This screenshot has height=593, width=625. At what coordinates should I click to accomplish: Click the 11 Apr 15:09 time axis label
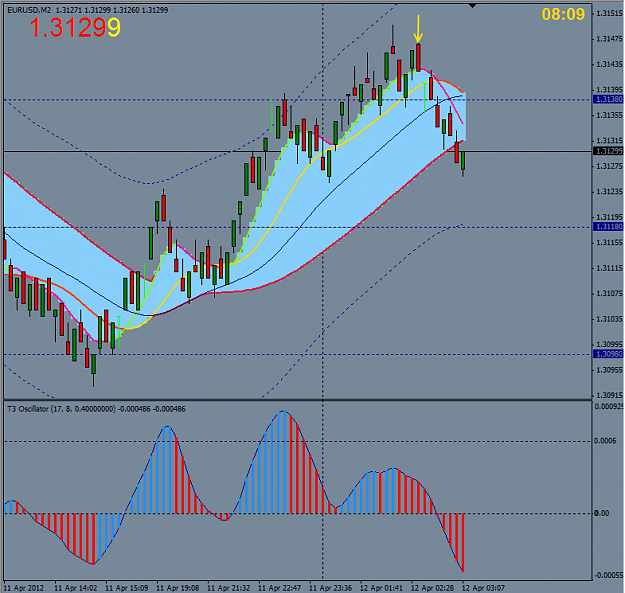[126, 588]
